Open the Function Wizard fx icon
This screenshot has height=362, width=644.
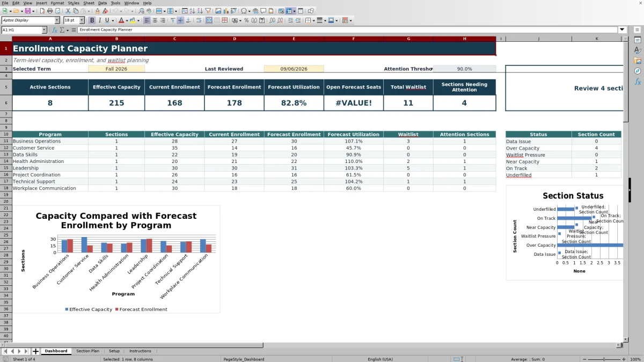54,30
